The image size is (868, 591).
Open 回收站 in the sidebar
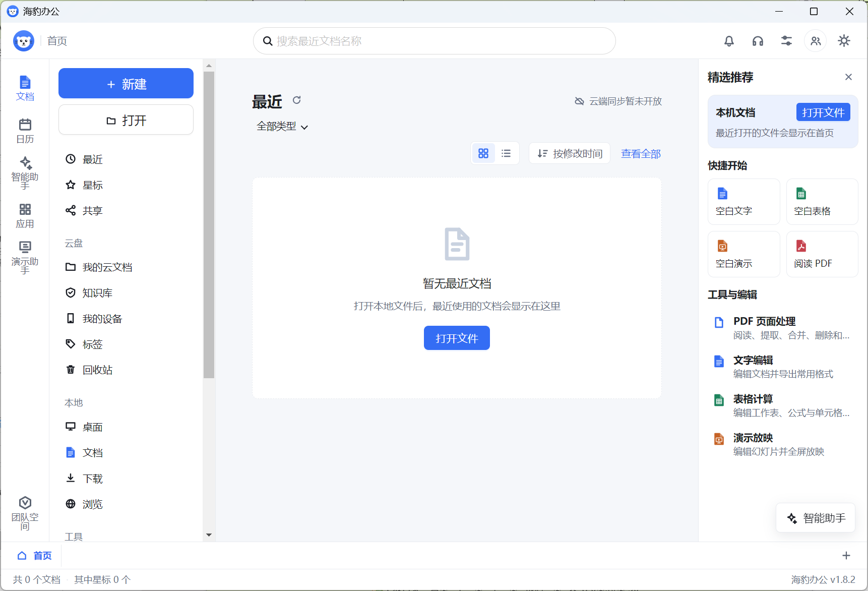point(126,370)
